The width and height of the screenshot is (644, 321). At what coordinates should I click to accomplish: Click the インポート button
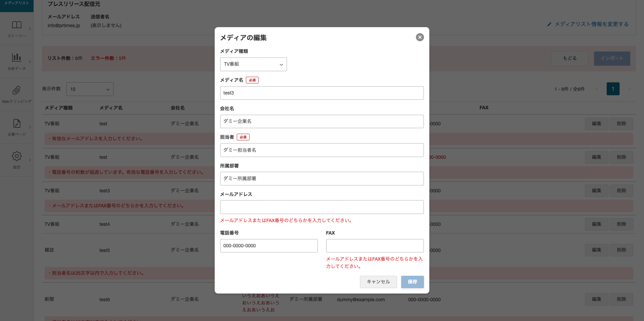click(612, 58)
